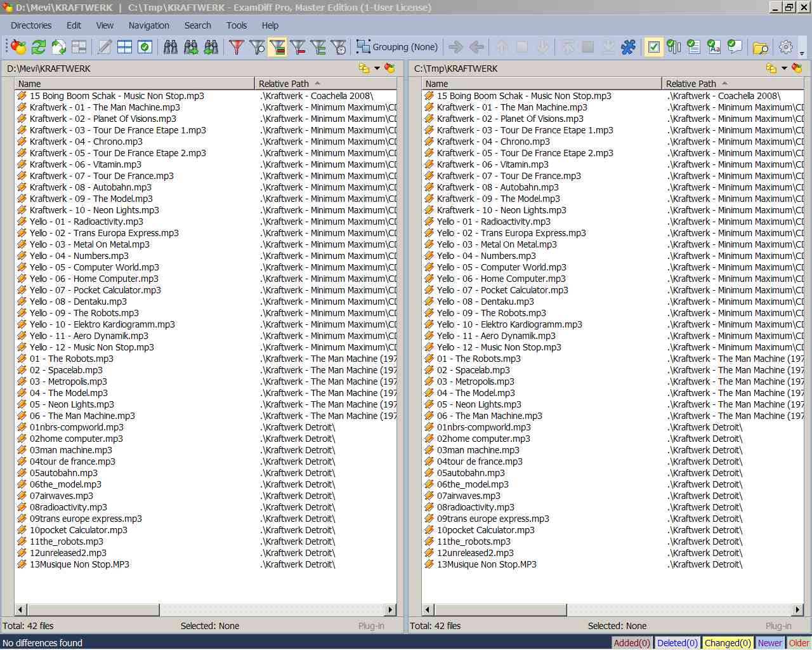Open the right pane path history dropdown arrow
This screenshot has width=812, height=650.
coord(784,68)
